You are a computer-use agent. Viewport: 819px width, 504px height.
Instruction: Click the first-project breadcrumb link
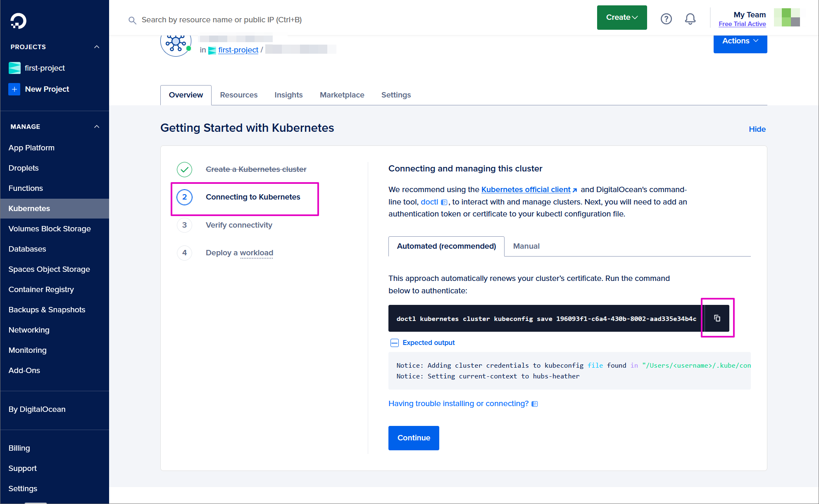point(238,50)
